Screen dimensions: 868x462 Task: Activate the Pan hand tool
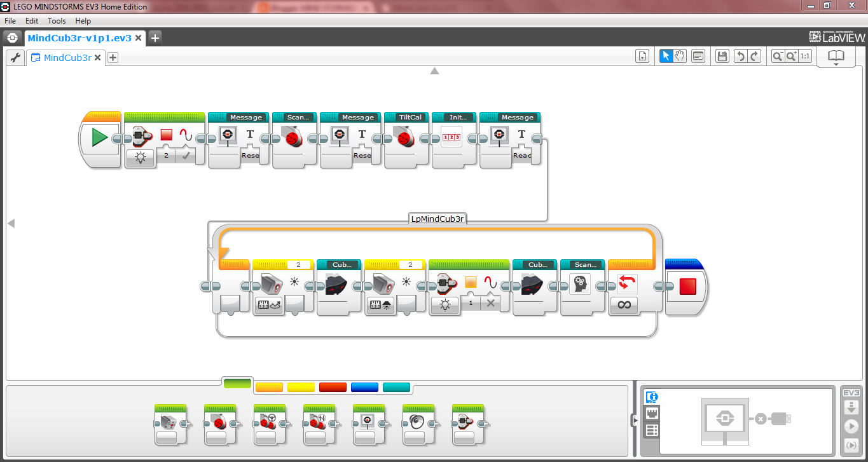pyautogui.click(x=680, y=57)
